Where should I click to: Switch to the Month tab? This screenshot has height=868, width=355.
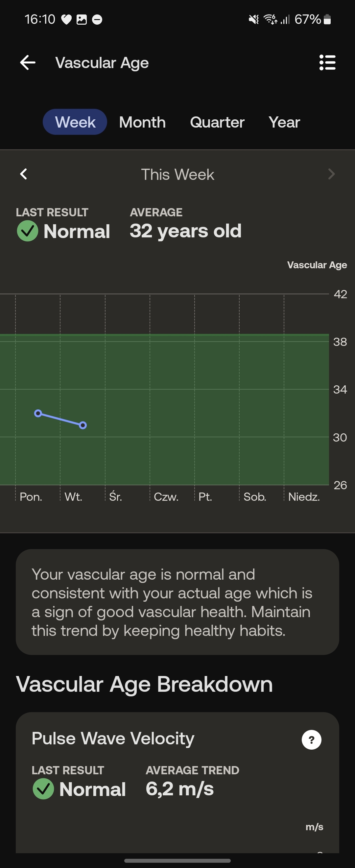pos(142,122)
